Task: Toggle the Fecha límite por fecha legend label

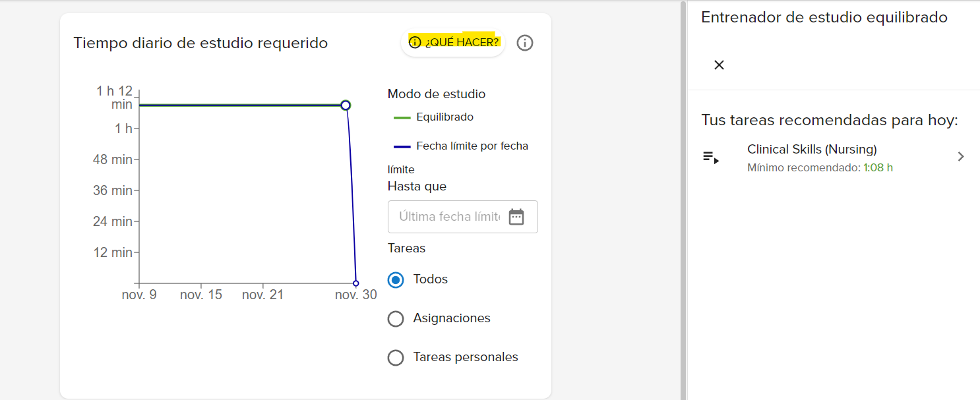Action: (x=472, y=146)
